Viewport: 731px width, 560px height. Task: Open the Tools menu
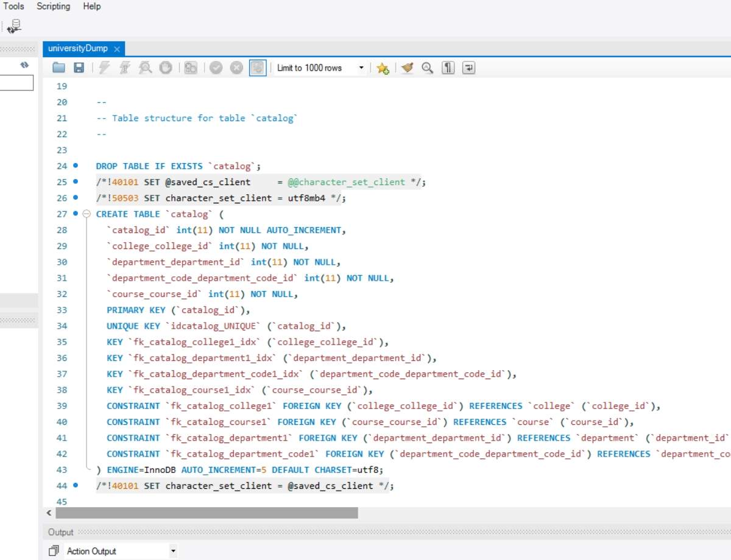pyautogui.click(x=14, y=6)
